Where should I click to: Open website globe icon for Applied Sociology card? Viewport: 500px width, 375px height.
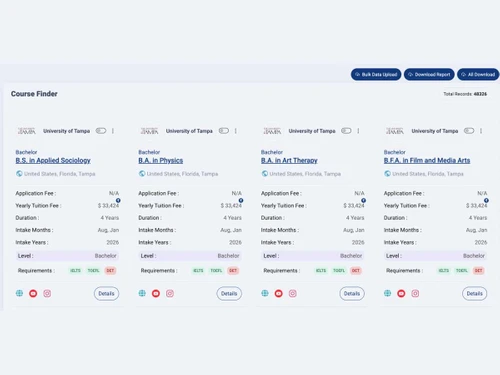pyautogui.click(x=19, y=293)
